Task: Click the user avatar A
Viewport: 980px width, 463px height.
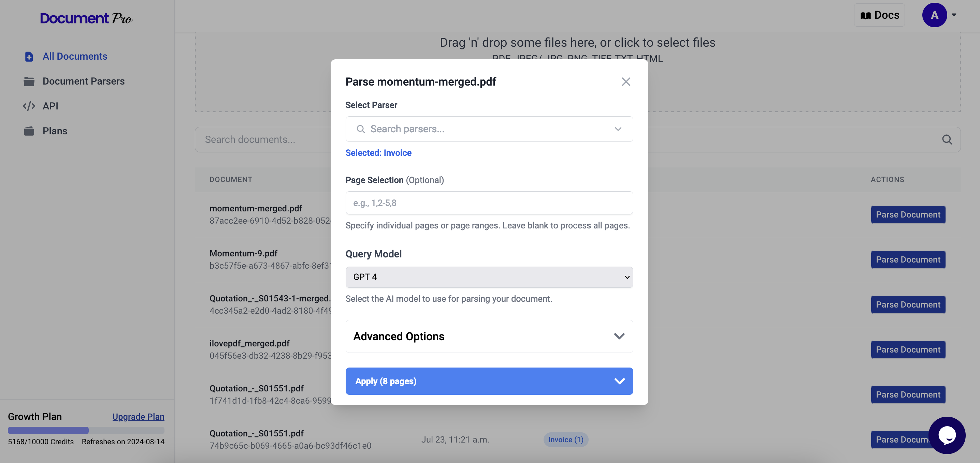Action: pos(934,15)
